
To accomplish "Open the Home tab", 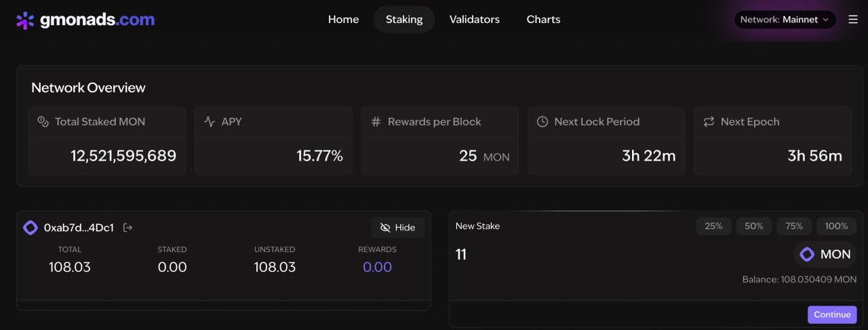I will [x=343, y=20].
